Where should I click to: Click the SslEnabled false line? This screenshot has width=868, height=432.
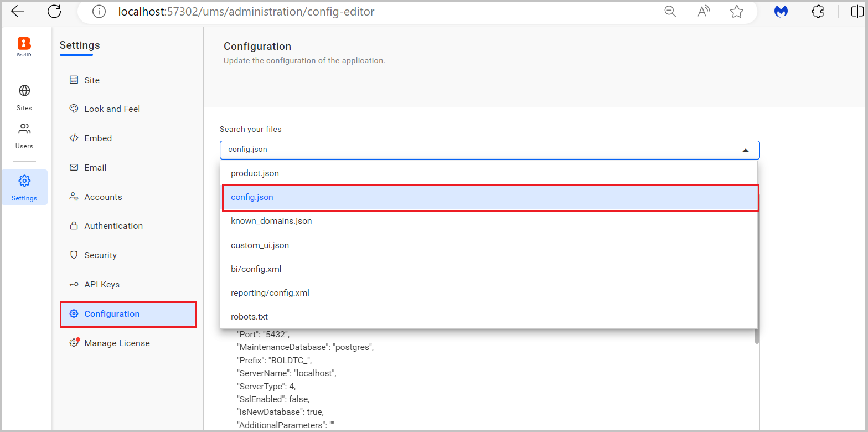[273, 399]
